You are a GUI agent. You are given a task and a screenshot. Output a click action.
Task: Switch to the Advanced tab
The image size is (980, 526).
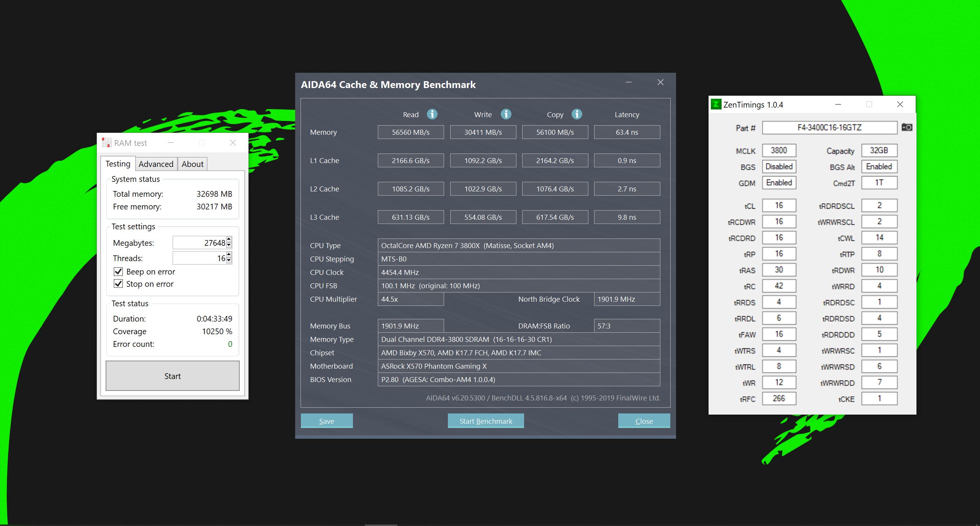(x=156, y=164)
